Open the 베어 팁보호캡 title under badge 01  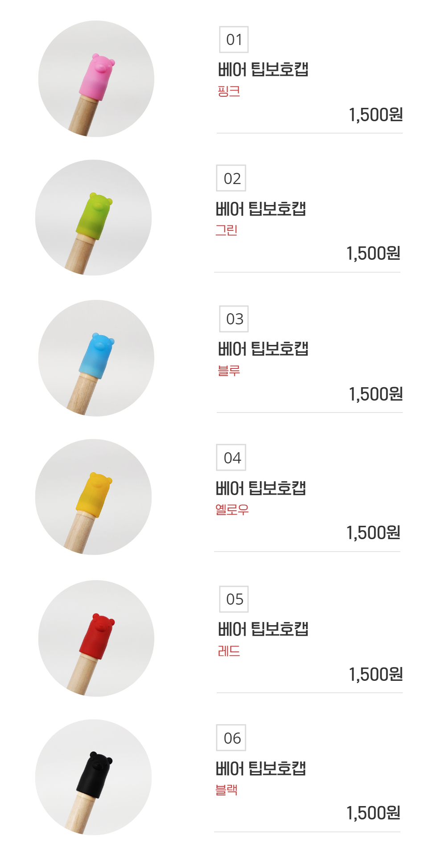click(x=263, y=70)
